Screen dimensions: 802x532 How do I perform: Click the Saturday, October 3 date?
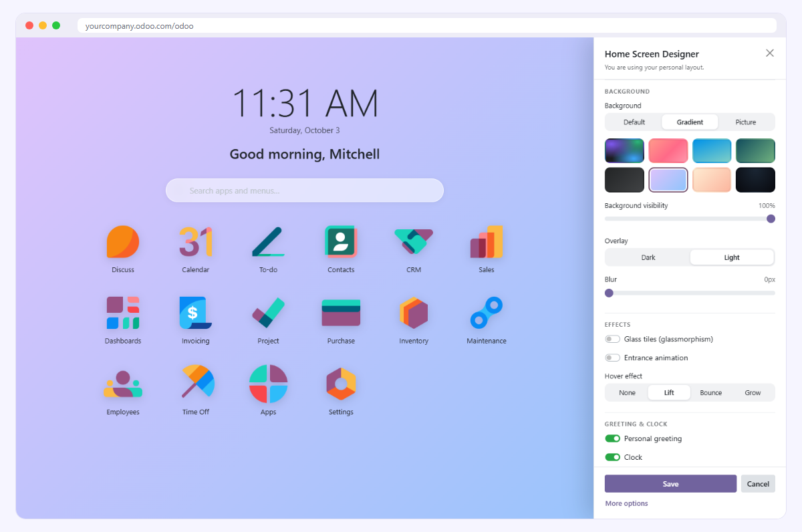(x=305, y=130)
